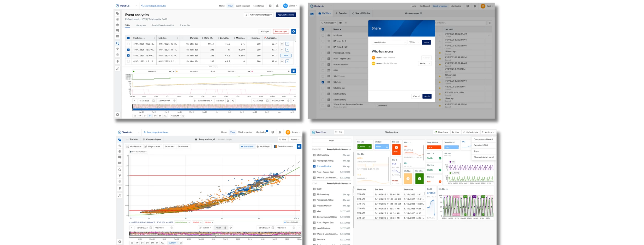Click Invite in Share dialog

pos(426,42)
